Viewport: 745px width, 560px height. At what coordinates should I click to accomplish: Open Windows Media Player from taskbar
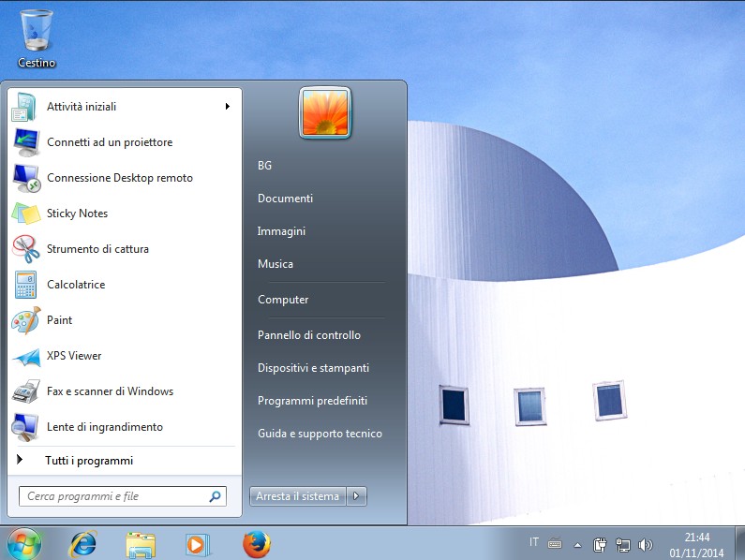pyautogui.click(x=197, y=544)
